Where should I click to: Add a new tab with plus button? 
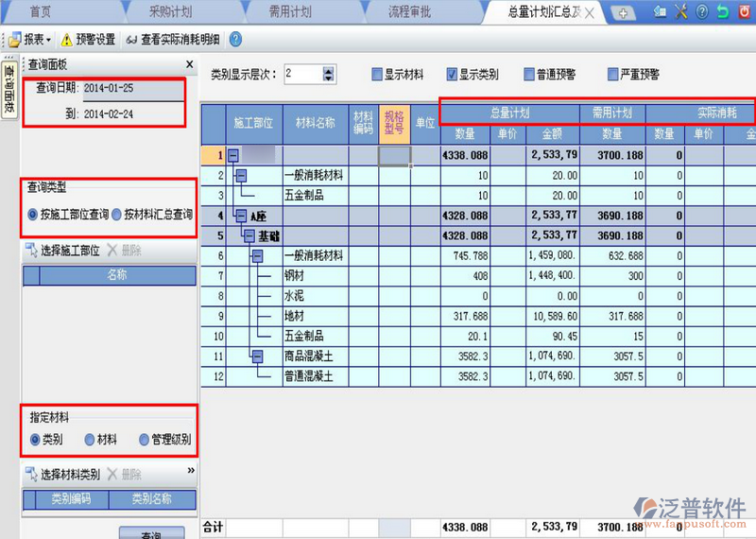622,12
